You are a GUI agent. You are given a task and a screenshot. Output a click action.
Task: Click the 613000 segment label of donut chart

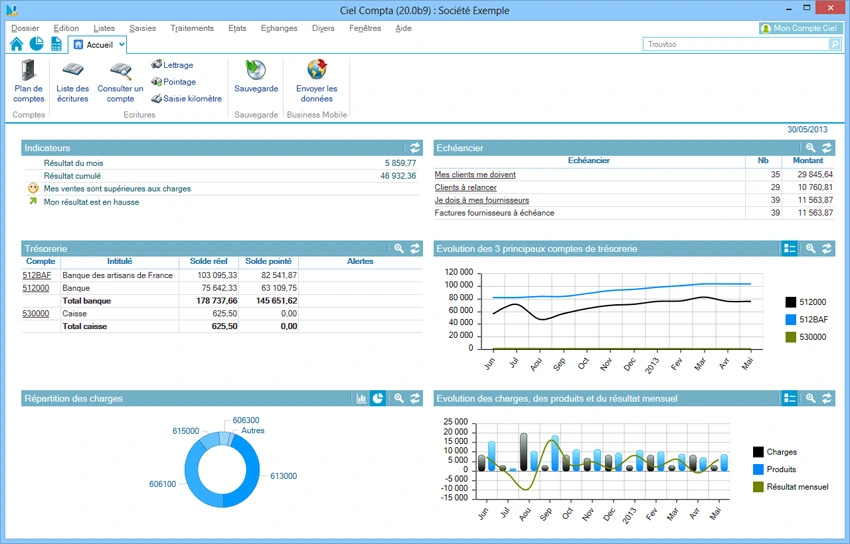coord(284,476)
